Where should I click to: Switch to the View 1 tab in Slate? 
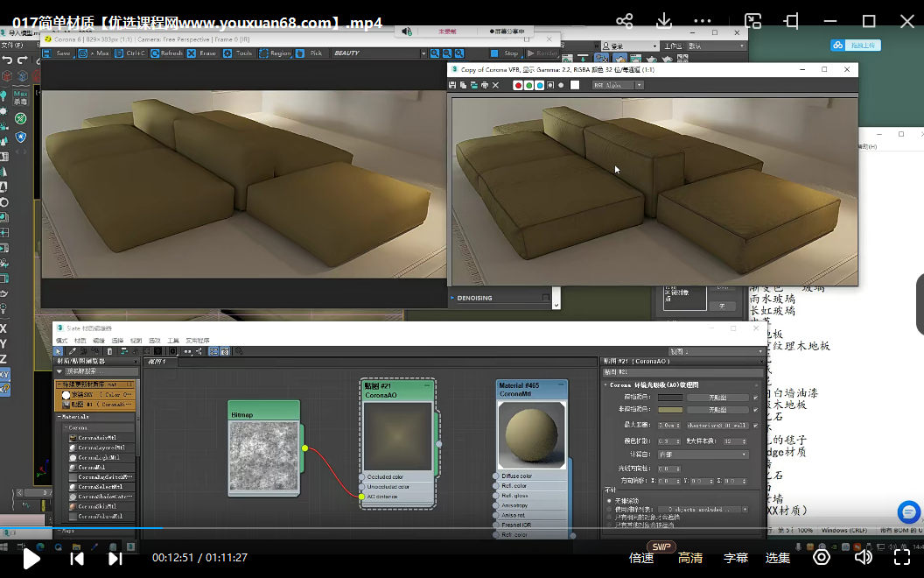coord(161,362)
